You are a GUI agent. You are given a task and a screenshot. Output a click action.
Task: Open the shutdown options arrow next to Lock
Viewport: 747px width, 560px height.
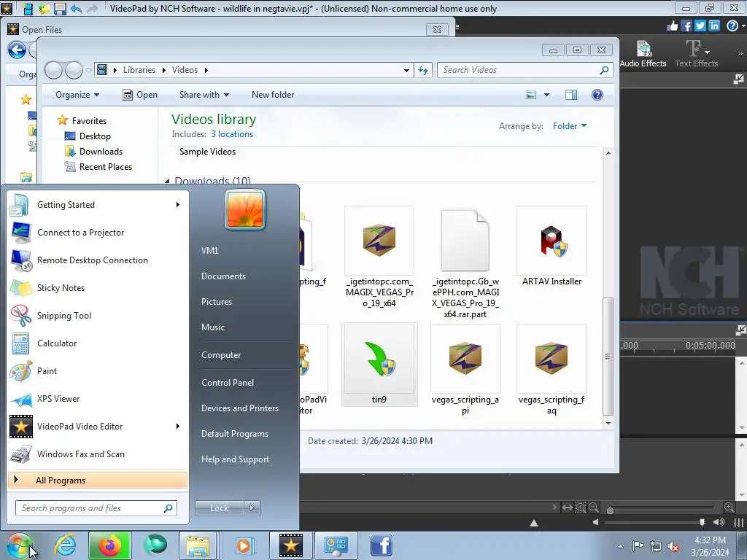pos(252,508)
